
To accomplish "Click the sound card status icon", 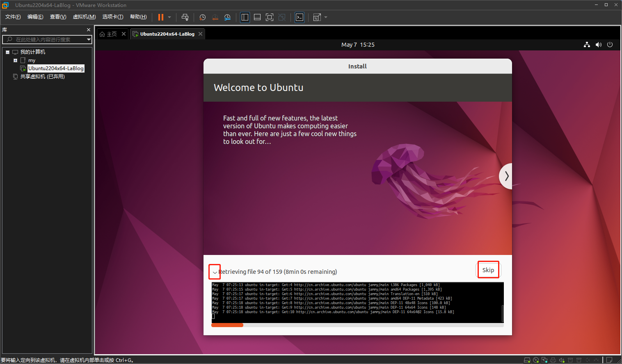I will click(x=562, y=360).
